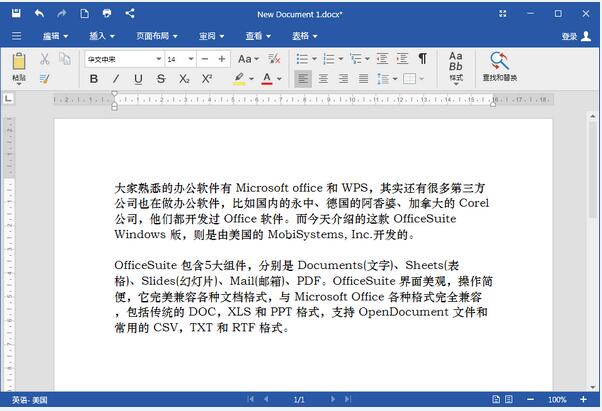Open the highlight color dropdown arrow
Screen dimensions: 602x411
(x=251, y=79)
